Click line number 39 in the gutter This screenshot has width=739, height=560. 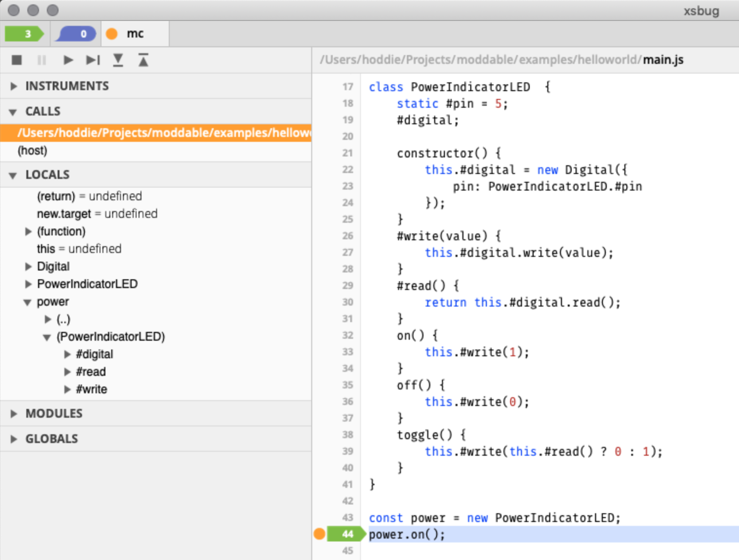tap(347, 451)
